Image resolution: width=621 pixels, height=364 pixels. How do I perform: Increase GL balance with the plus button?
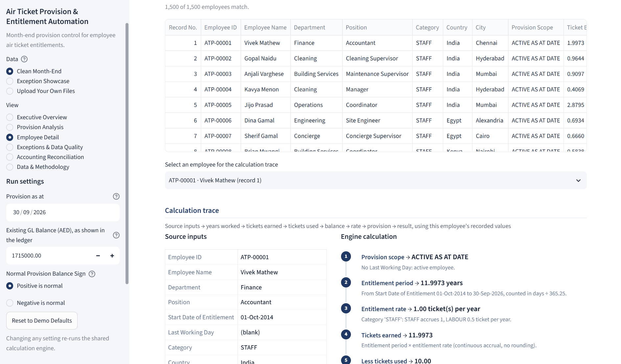point(112,256)
